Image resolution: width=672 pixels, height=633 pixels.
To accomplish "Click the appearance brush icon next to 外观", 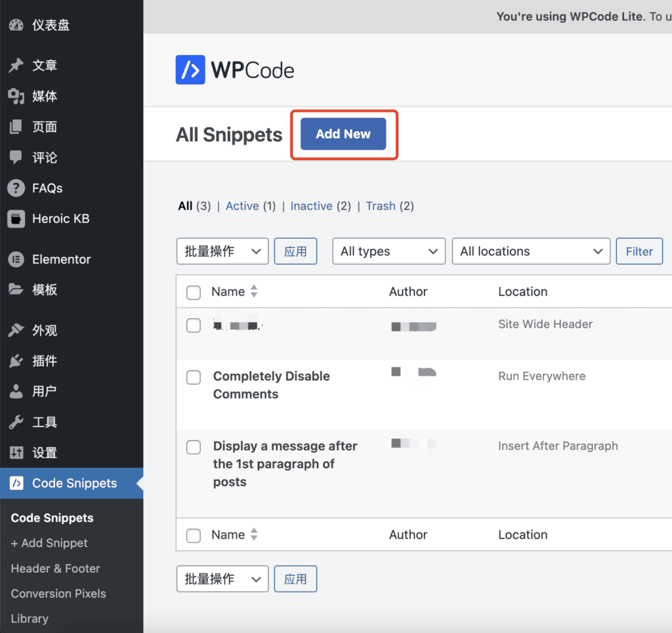I will [16, 330].
